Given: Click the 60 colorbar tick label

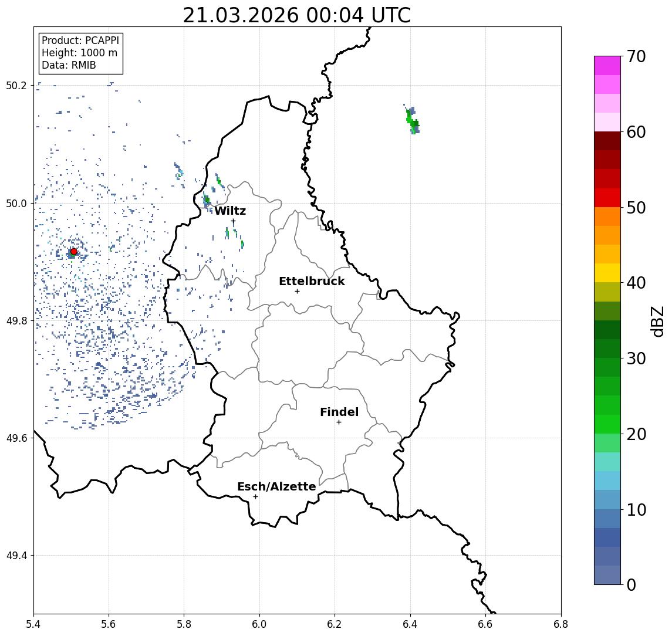Looking at the screenshot, I should [x=636, y=132].
